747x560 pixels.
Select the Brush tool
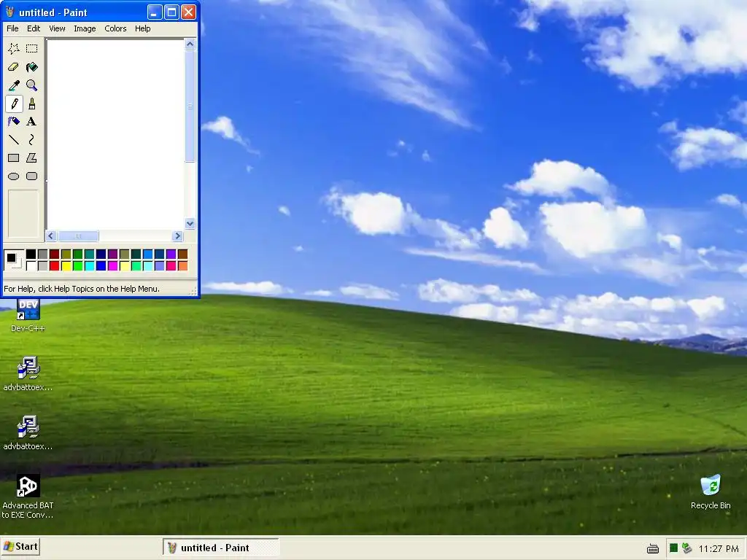click(x=32, y=104)
